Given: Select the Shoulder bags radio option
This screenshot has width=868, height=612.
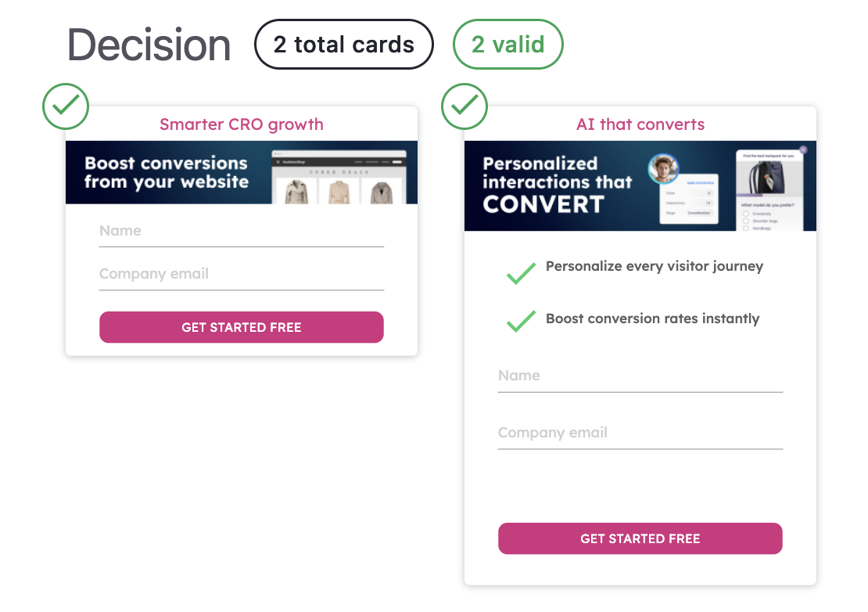Looking at the screenshot, I should [745, 221].
